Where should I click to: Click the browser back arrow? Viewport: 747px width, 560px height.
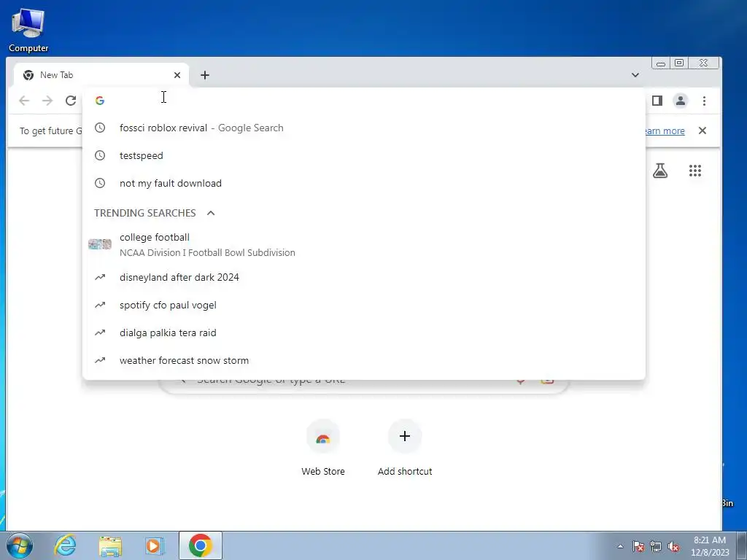coord(24,101)
